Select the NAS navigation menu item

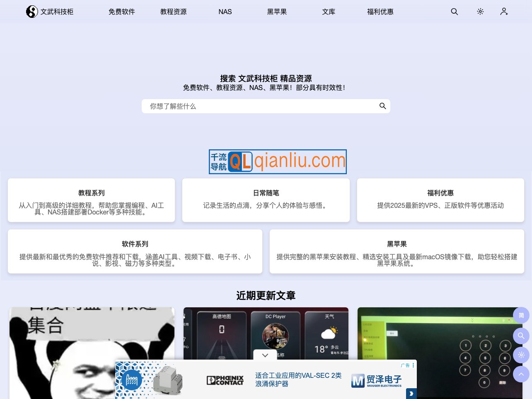click(225, 12)
